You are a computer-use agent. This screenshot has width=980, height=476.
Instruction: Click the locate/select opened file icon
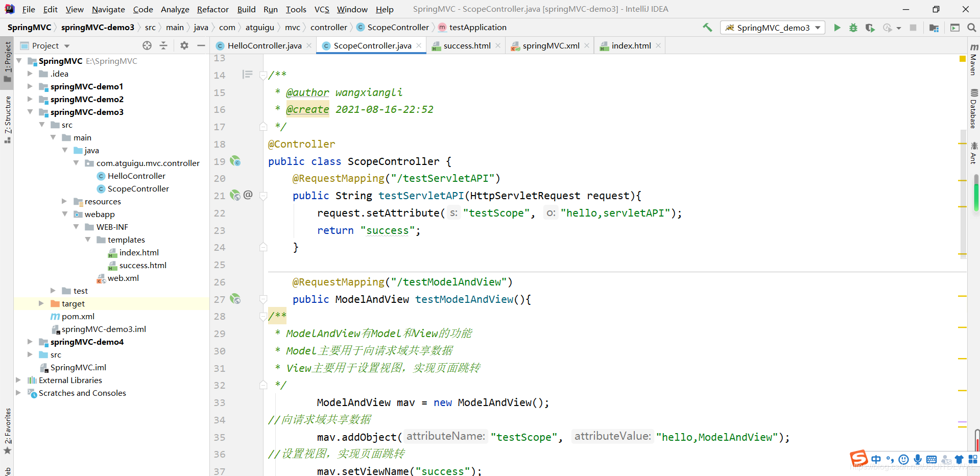[147, 45]
